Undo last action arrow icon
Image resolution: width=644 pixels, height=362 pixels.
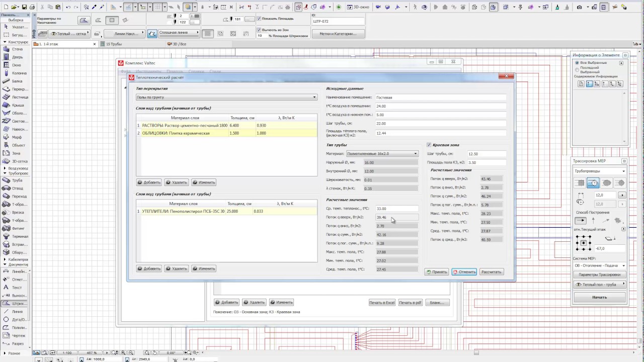click(x=68, y=7)
